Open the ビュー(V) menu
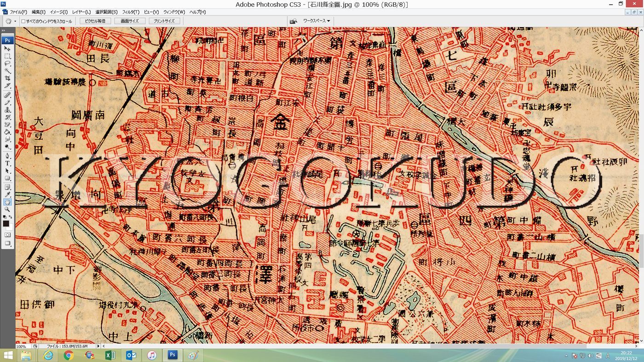This screenshot has width=644, height=362. (151, 12)
